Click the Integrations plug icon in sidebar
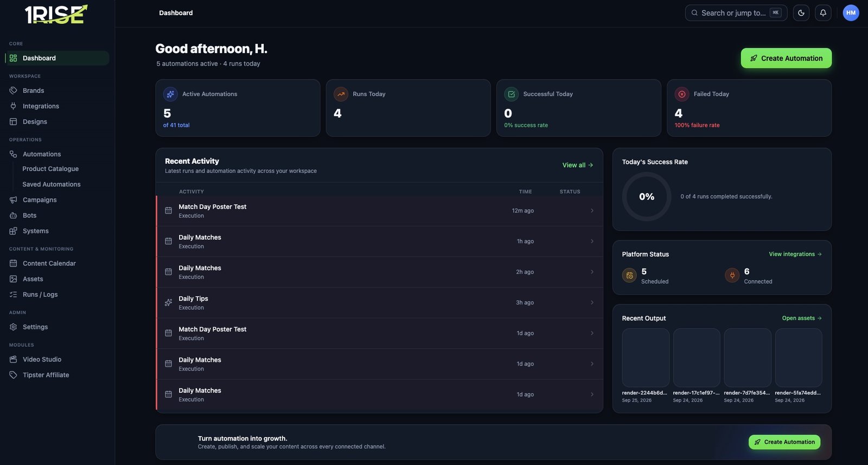 (x=13, y=106)
